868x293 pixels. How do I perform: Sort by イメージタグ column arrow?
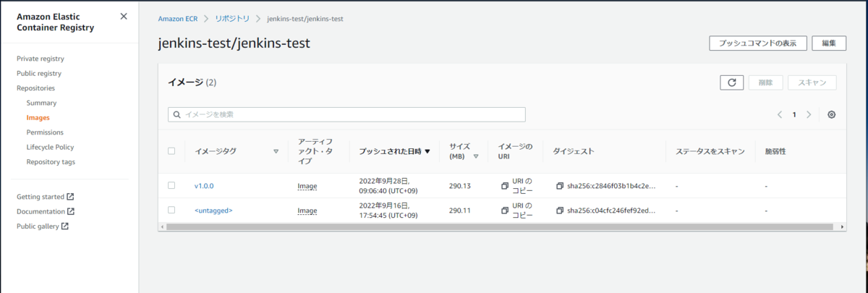276,151
